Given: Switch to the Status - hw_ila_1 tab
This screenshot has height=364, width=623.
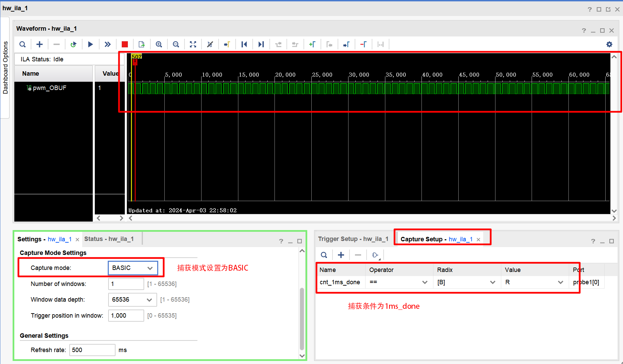Looking at the screenshot, I should [108, 239].
